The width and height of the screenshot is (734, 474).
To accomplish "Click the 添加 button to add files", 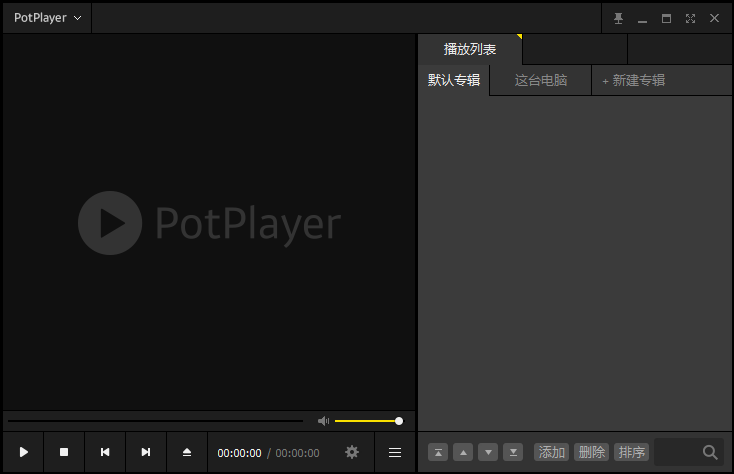I will pyautogui.click(x=551, y=452).
